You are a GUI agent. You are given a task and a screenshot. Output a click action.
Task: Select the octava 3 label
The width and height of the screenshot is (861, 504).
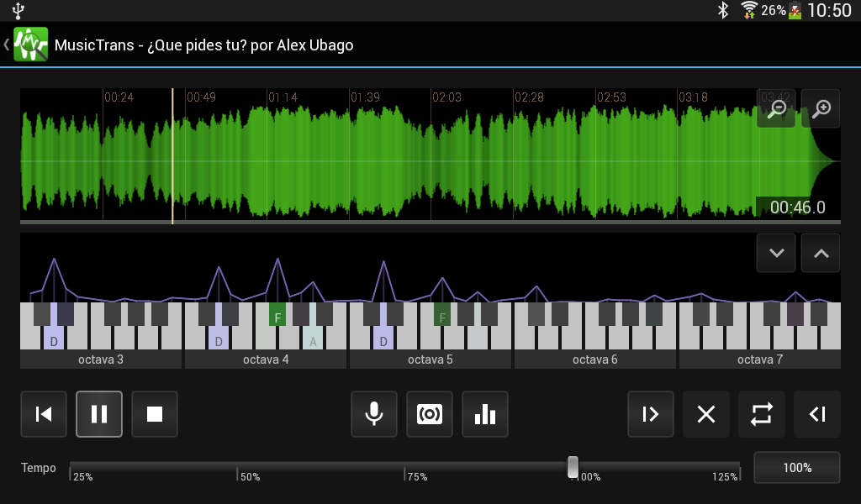[x=101, y=360]
